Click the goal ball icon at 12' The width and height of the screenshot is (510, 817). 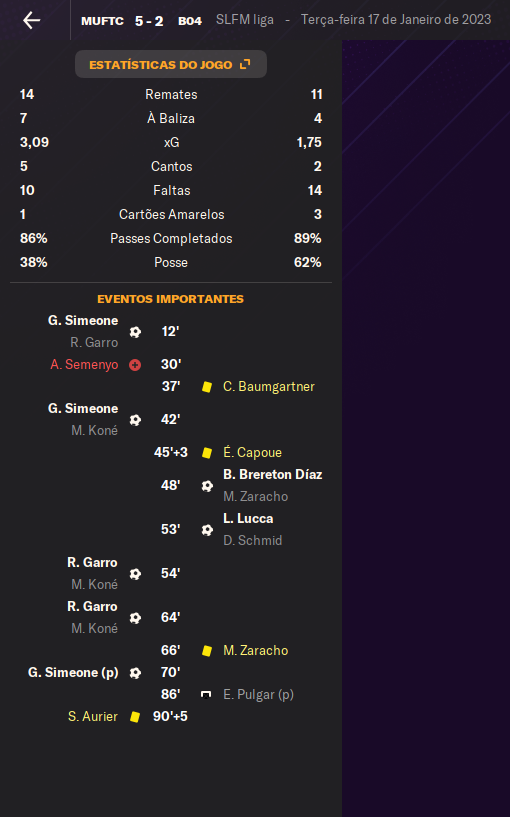[x=135, y=331]
